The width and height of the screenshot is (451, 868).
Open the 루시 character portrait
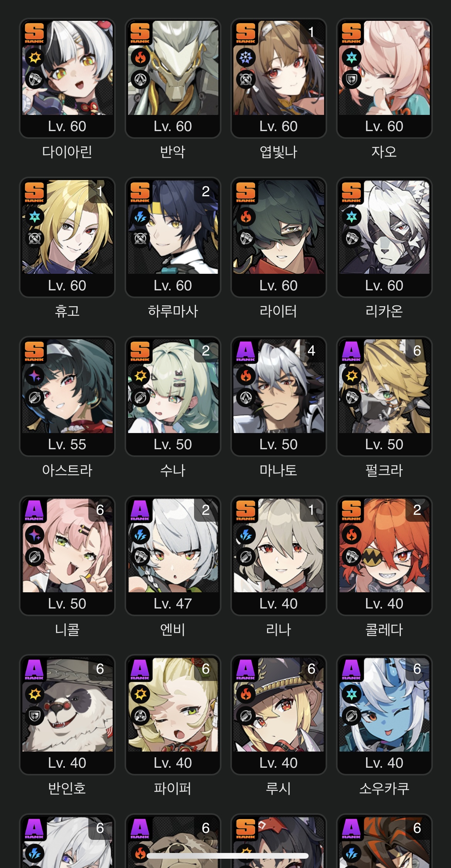click(279, 705)
